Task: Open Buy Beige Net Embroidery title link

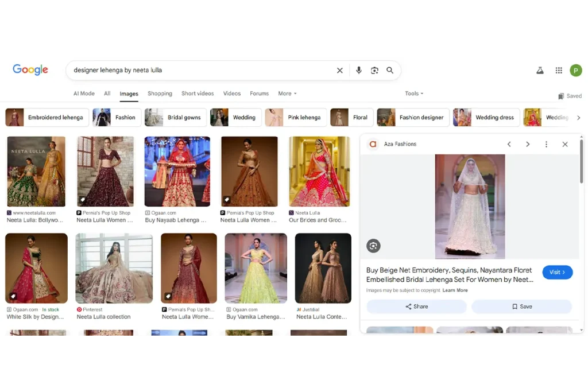Action: (x=450, y=275)
